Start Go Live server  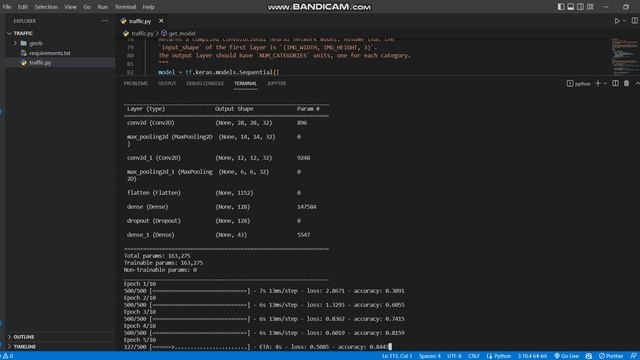coord(566,356)
